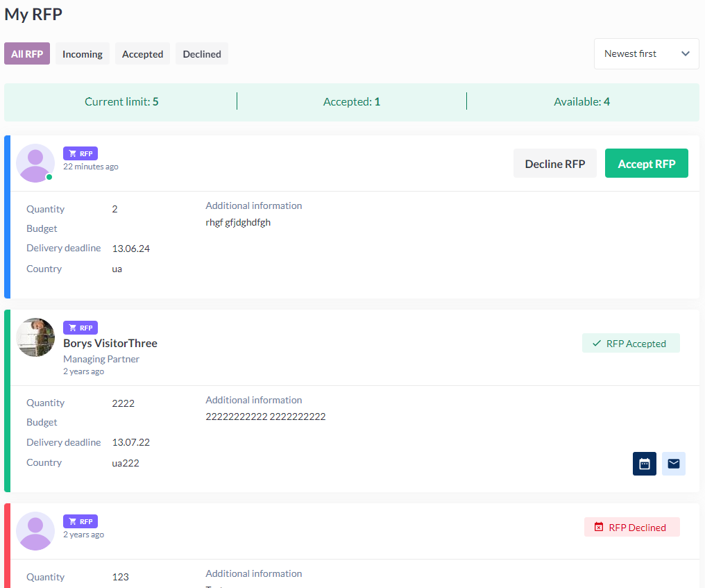Screen dimensions: 705x588
Task: Show the Accepted RFP tab
Action: click(142, 54)
